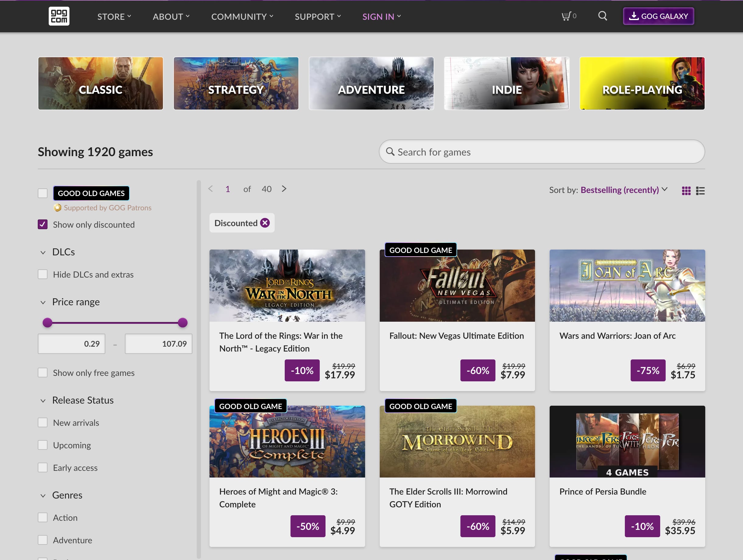Screen dimensions: 743x560
Task: Check Show only free games
Action: pos(43,373)
